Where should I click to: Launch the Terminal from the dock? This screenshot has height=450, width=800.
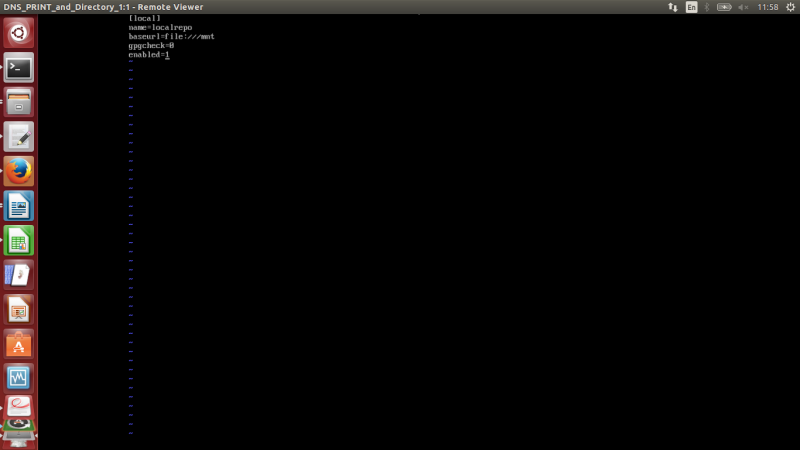pyautogui.click(x=18, y=67)
